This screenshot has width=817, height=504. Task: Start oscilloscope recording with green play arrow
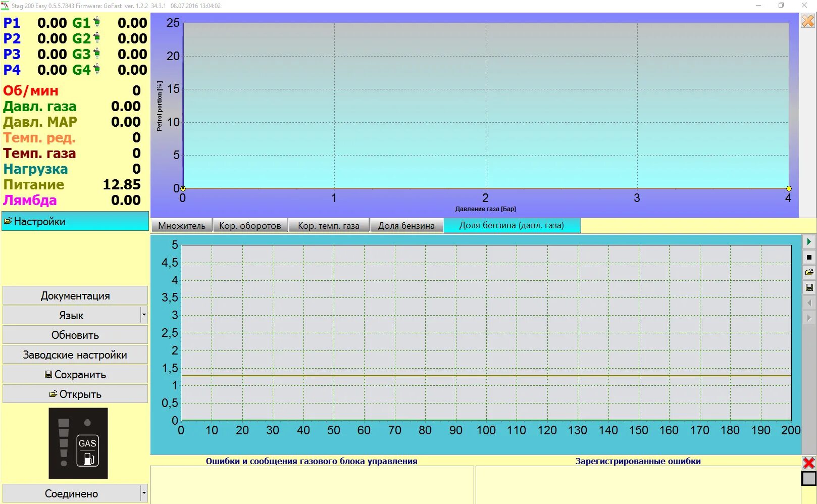click(809, 242)
